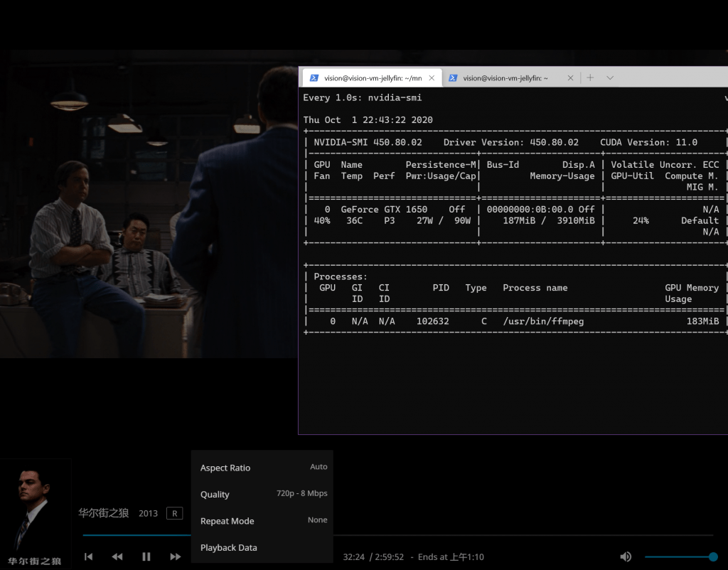This screenshot has width=728, height=570.
Task: Rewind the video
Action: click(117, 556)
